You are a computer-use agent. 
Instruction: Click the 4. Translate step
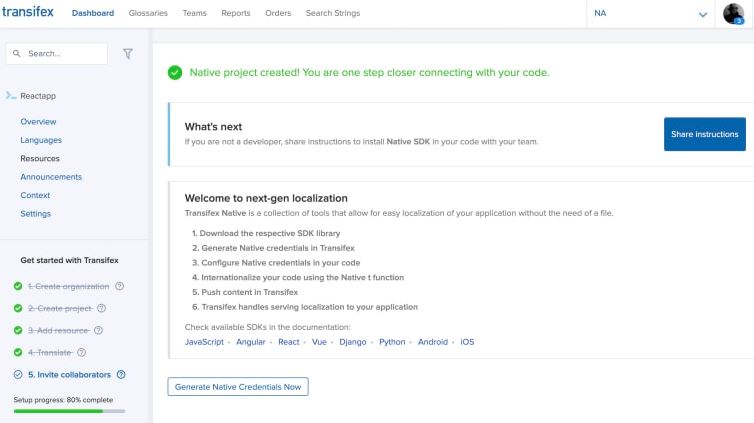coord(50,352)
